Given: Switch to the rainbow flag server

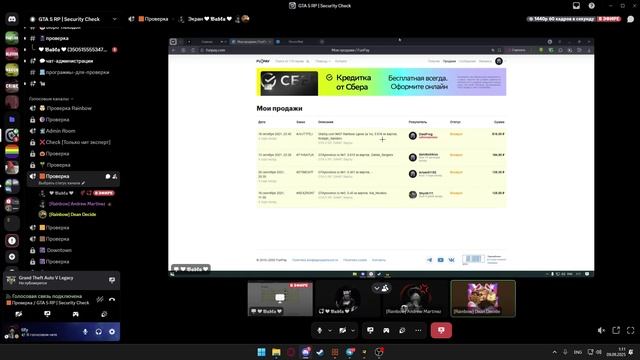Looking at the screenshot, I should point(12,151).
